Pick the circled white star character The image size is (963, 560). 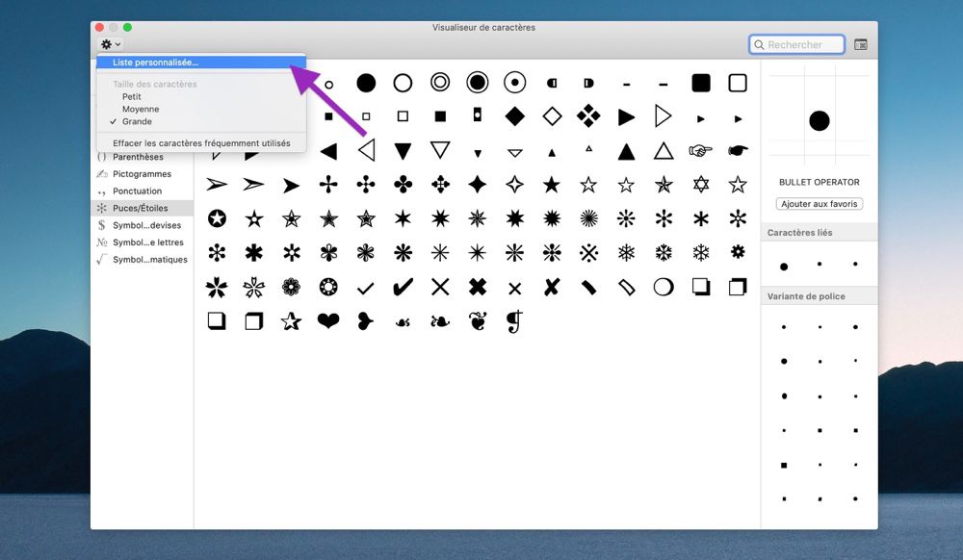(x=217, y=218)
